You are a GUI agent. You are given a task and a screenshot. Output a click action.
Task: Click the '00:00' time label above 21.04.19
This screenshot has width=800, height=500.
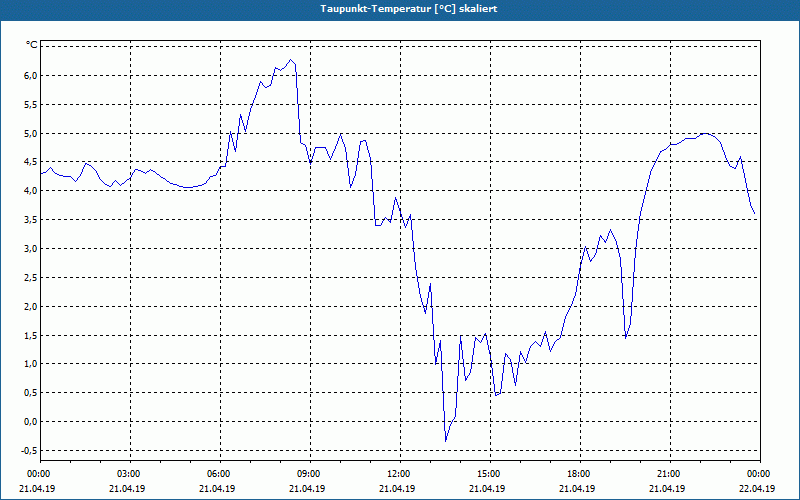(x=38, y=473)
